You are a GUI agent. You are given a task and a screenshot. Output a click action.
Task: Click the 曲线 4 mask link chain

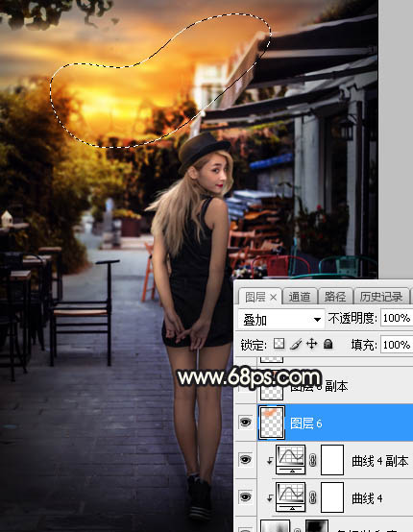click(x=313, y=497)
